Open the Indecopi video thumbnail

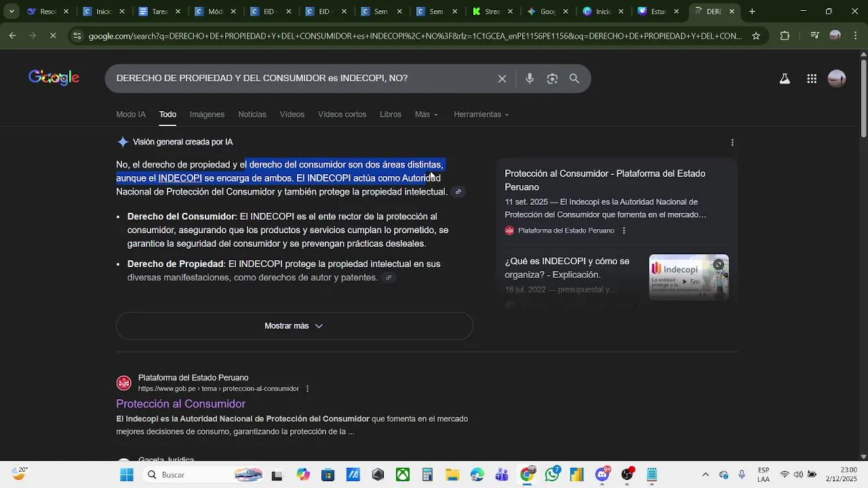click(x=689, y=277)
